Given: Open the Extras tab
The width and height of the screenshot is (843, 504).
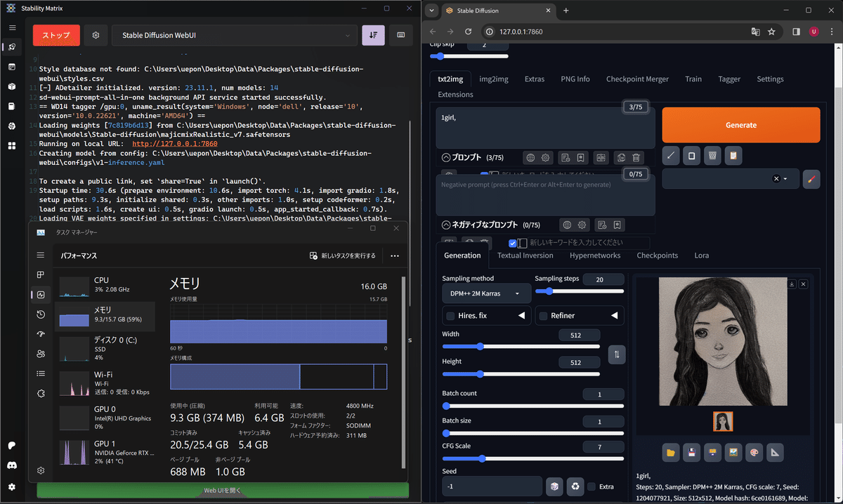Looking at the screenshot, I should 535,79.
